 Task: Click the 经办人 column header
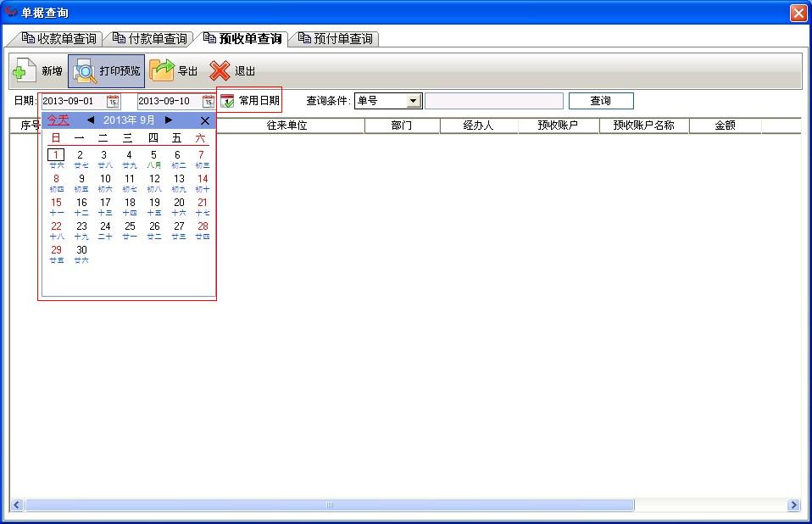click(479, 125)
